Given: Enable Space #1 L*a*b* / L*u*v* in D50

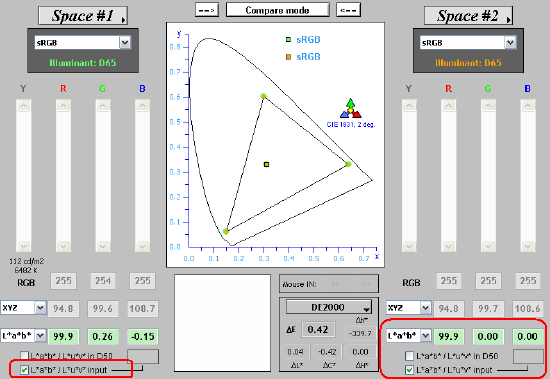Looking at the screenshot, I should (x=24, y=356).
